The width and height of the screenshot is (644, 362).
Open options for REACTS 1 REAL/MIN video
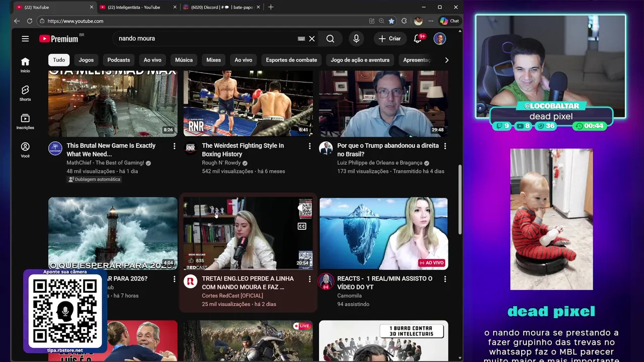(x=445, y=279)
